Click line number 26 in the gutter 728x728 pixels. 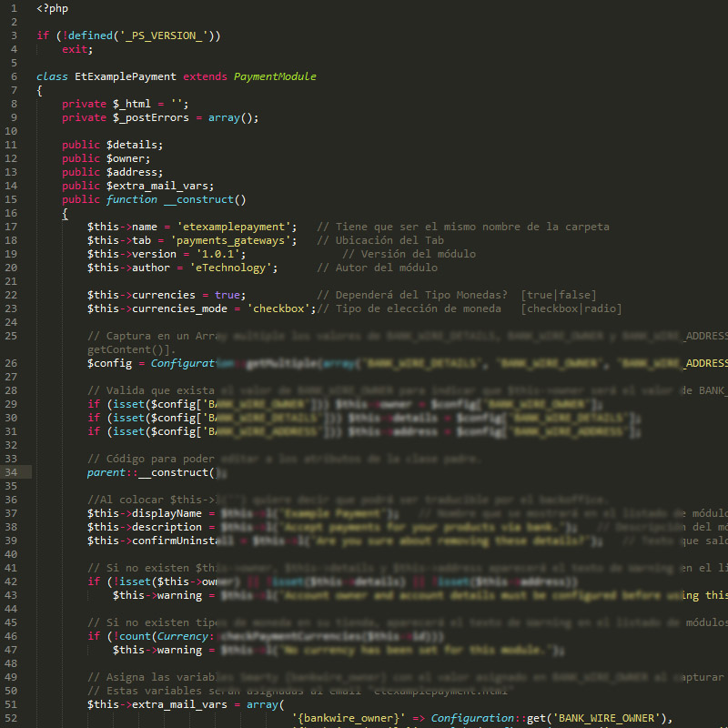pos(11,363)
